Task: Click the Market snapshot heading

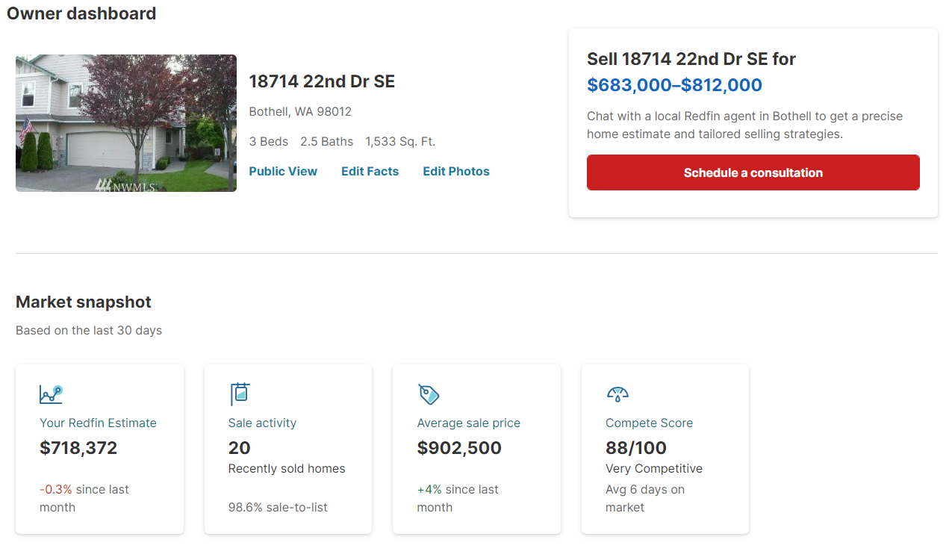Action: [84, 302]
